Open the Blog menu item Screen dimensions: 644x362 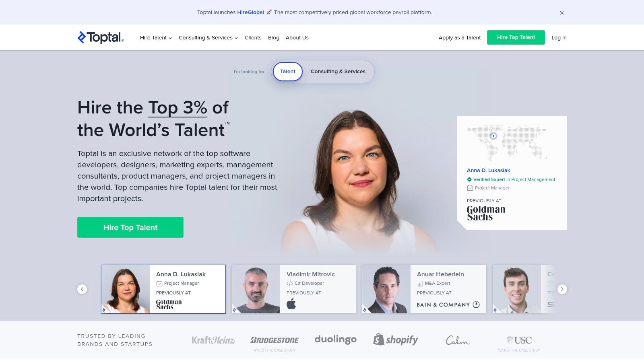point(274,38)
